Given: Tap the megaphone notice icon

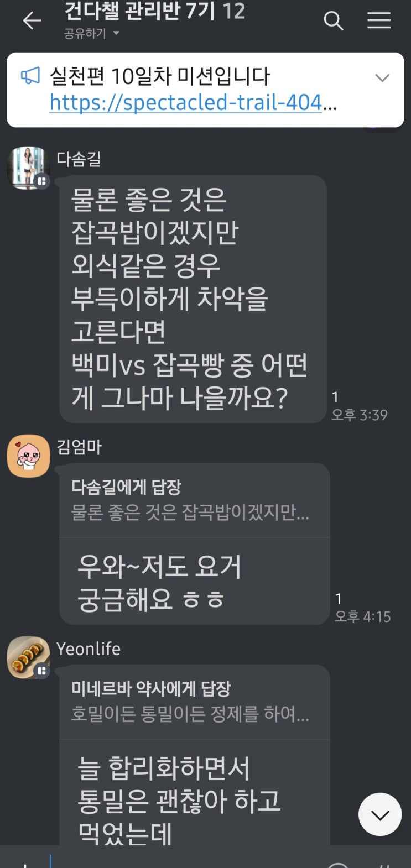Looking at the screenshot, I should (x=30, y=76).
